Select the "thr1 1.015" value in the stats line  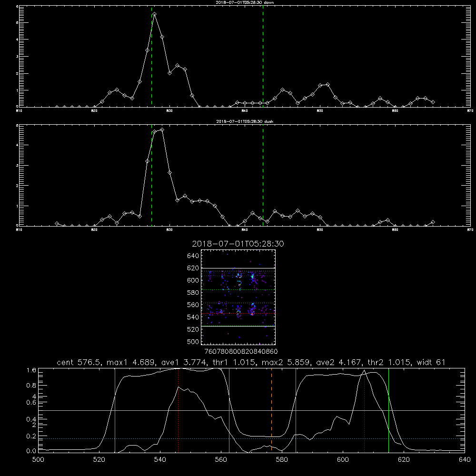tap(233, 362)
